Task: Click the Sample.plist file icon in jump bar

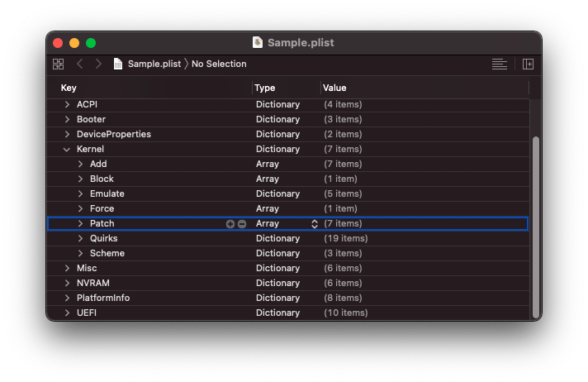Action: pos(118,64)
